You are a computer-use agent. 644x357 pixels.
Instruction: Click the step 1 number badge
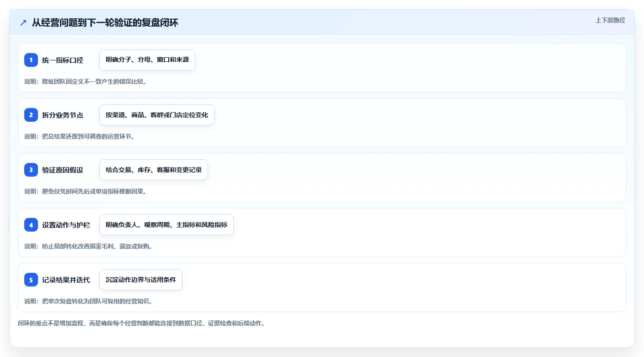tap(31, 60)
